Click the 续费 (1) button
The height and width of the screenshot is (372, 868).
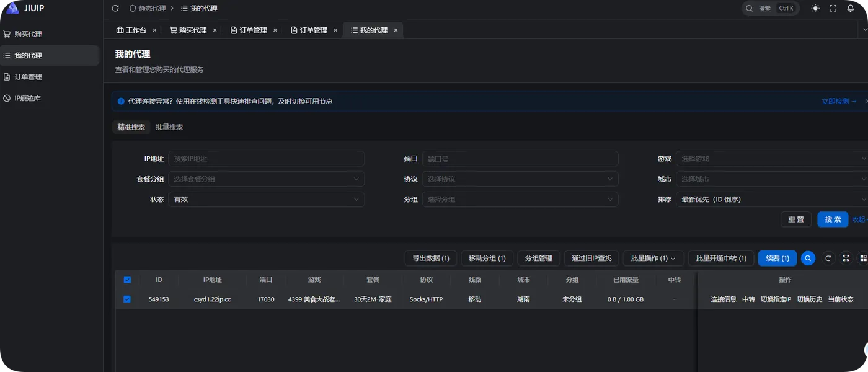coord(777,258)
